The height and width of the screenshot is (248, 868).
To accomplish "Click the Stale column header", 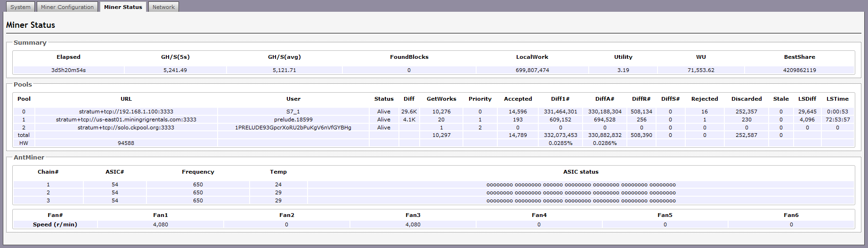I will [781, 99].
